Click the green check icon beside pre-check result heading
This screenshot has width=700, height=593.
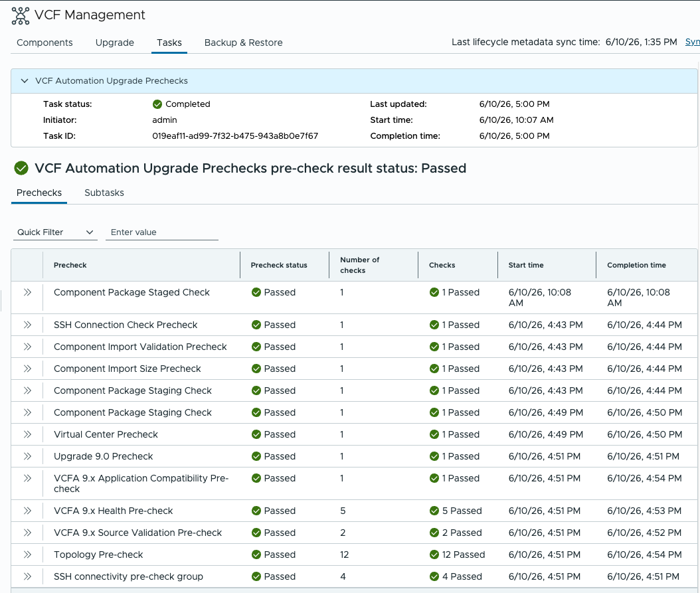point(21,169)
